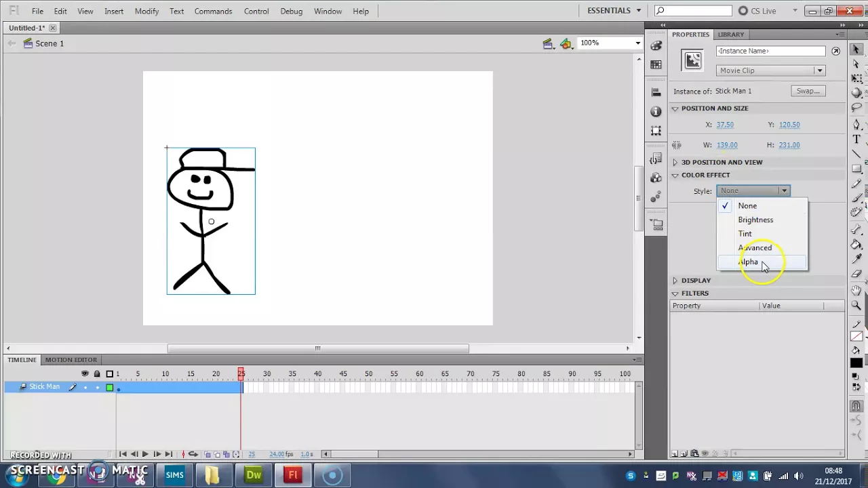
Task: Choose Brightness from style list
Action: 762,220
